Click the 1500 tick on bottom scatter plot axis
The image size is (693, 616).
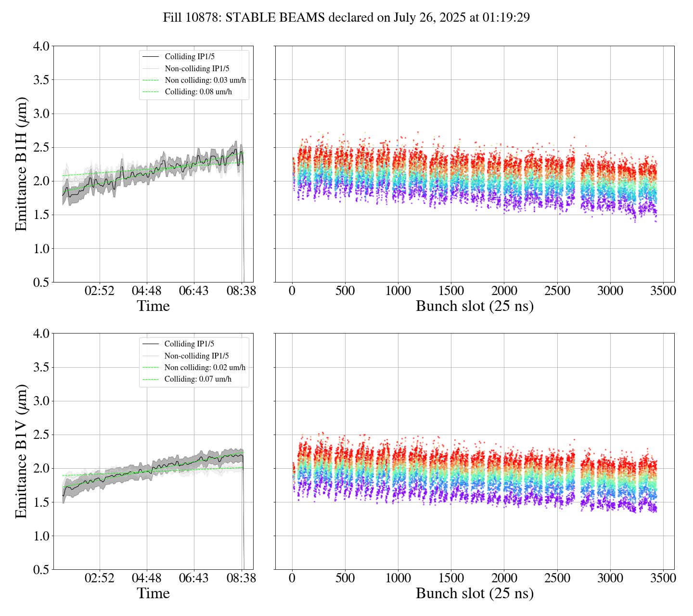[x=451, y=578]
